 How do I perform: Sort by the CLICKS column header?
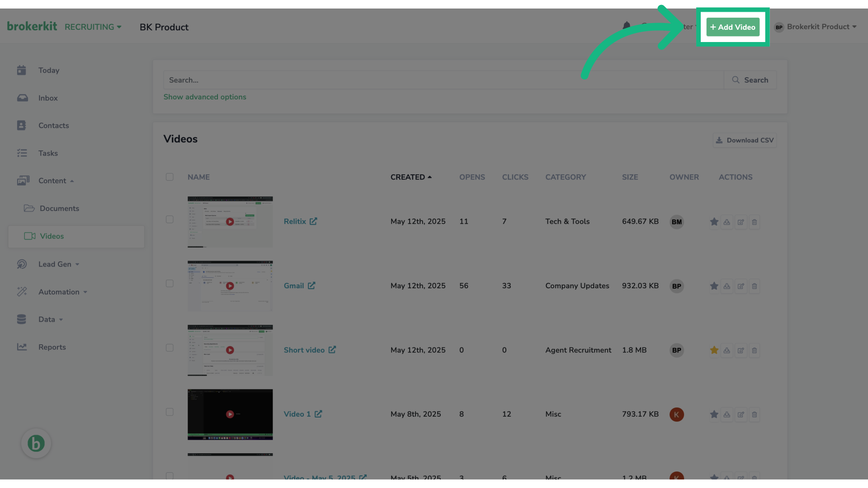[x=515, y=177]
